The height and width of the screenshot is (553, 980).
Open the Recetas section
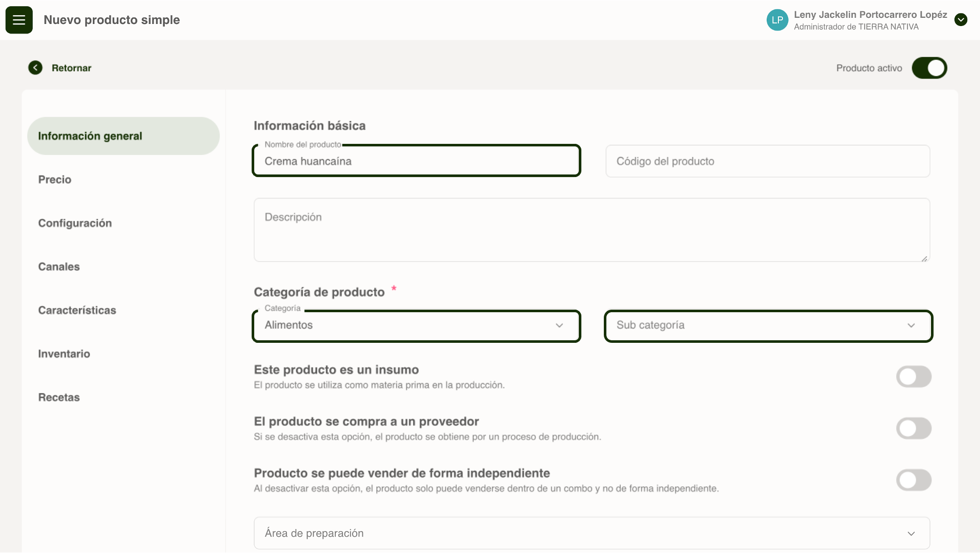click(x=59, y=397)
